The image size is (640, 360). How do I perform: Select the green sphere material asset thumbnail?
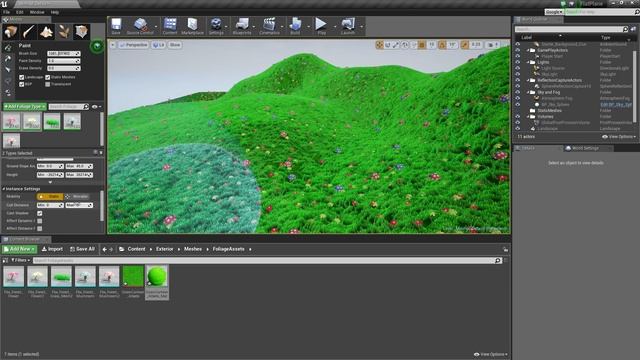(x=157, y=276)
